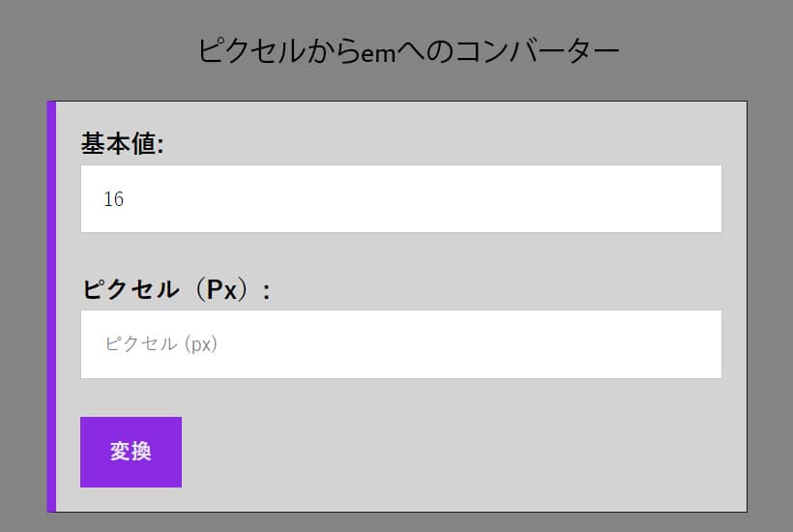Place cursor on the value 16 in the base field
The height and width of the screenshot is (532, 793).
[x=113, y=199]
